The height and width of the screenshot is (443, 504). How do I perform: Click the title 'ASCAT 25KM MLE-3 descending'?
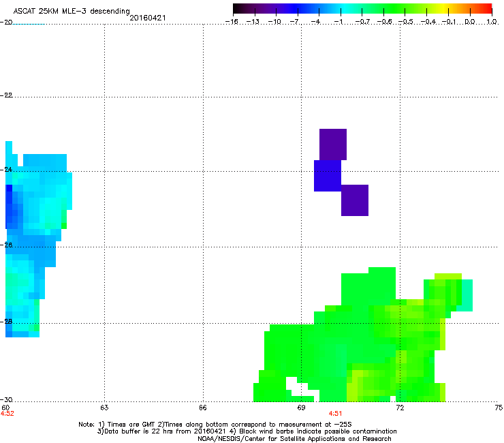[72, 11]
